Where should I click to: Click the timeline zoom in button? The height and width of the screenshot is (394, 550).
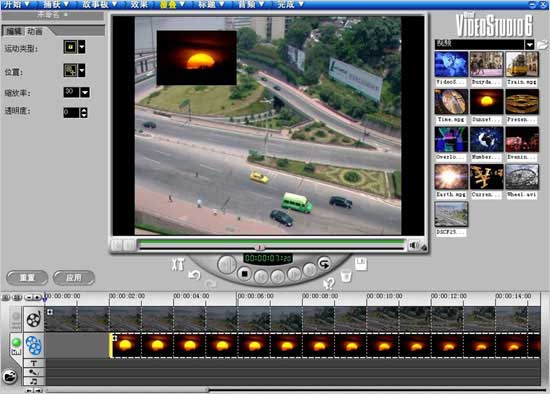(x=37, y=298)
